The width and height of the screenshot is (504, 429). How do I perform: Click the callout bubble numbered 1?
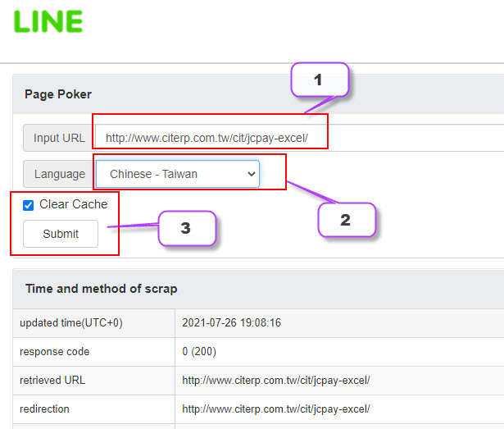point(320,80)
